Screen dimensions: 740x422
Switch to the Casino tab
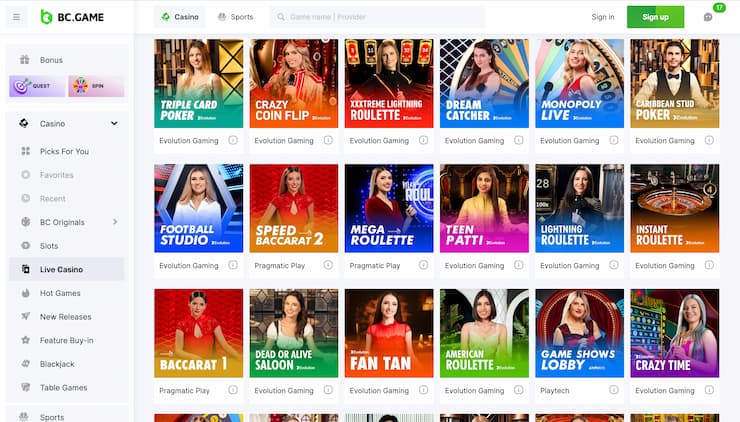[x=180, y=17]
